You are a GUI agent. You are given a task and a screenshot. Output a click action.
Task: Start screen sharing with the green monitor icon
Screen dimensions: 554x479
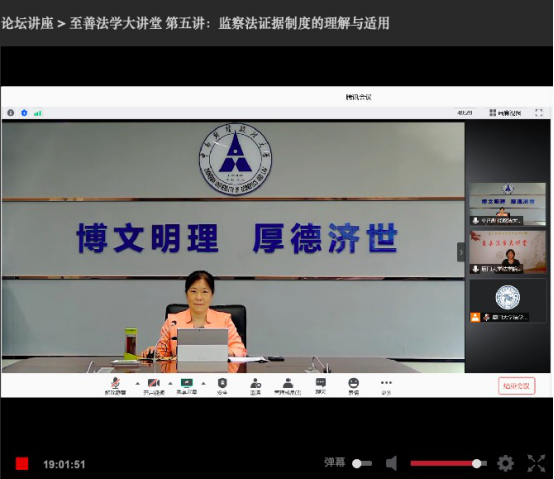(x=187, y=386)
